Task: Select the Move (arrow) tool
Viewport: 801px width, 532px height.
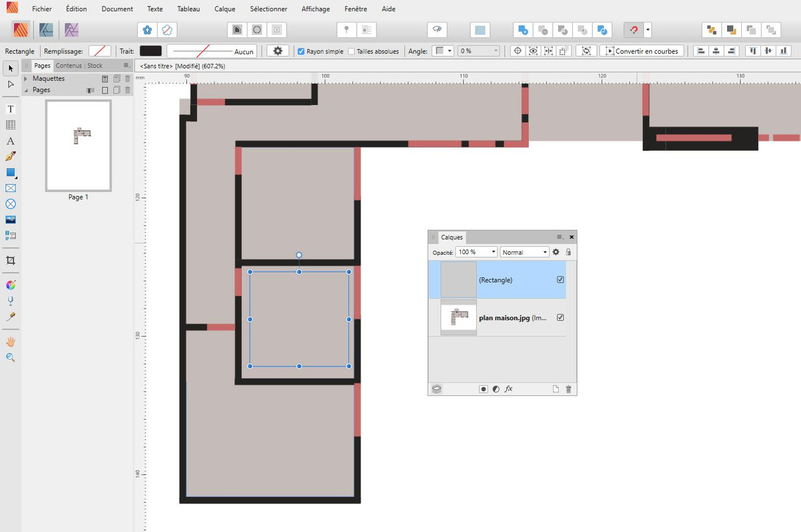Action: [x=11, y=68]
